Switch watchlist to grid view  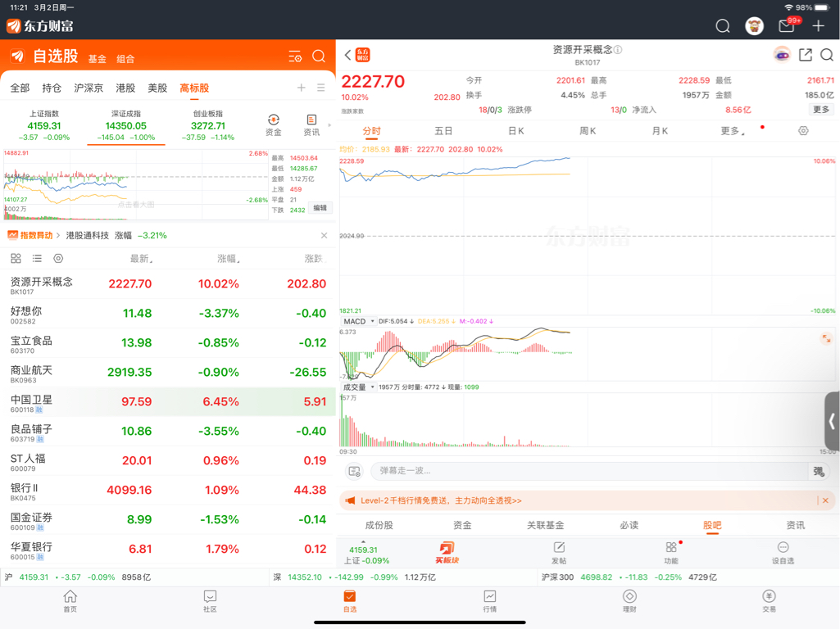tap(16, 259)
